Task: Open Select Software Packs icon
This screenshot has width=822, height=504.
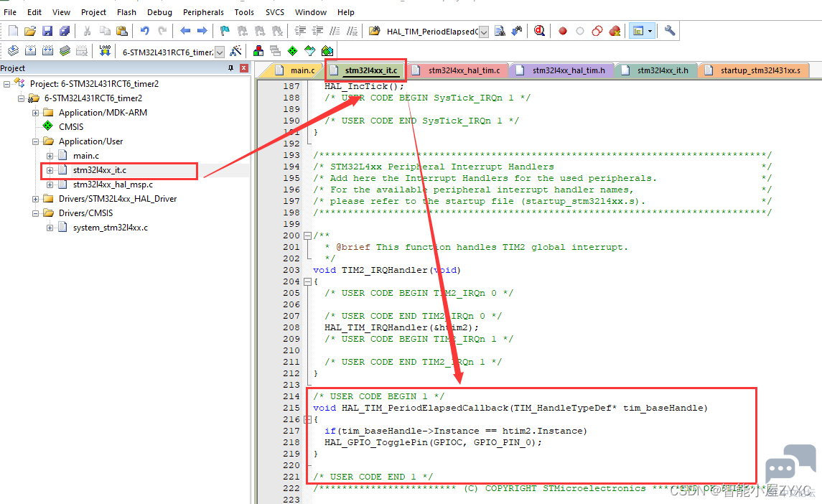Action: (310, 51)
